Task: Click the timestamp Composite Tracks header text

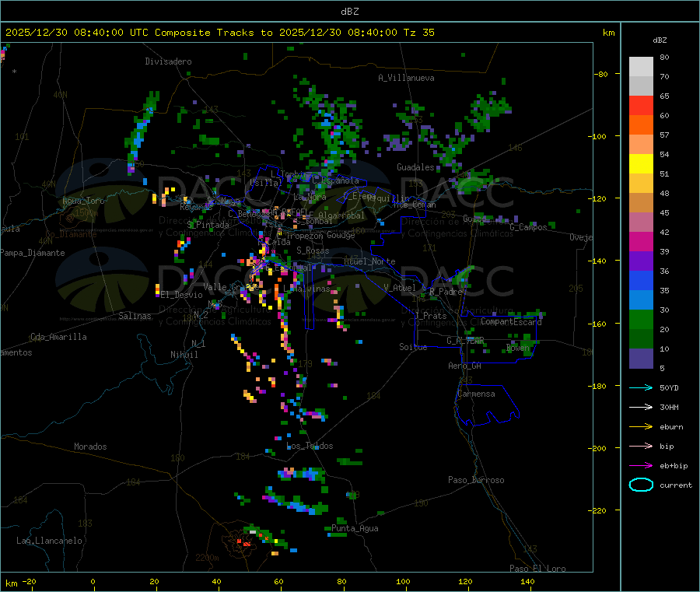Action: click(x=219, y=33)
